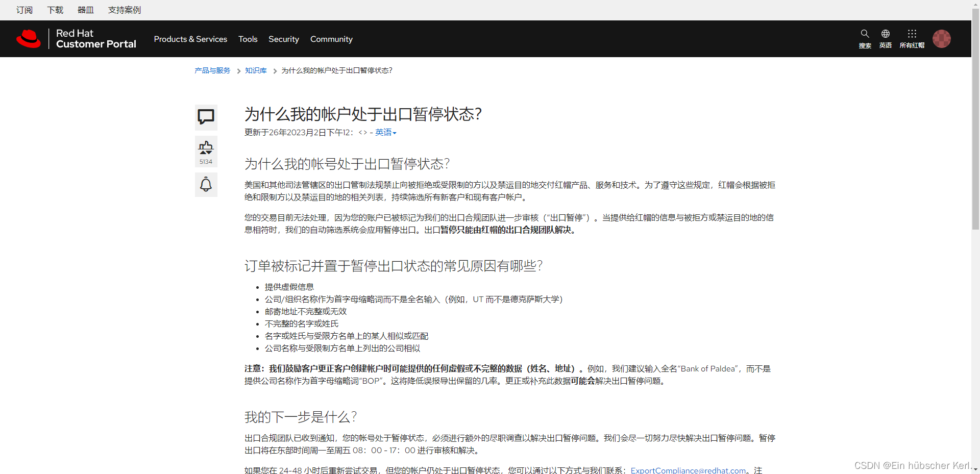Image resolution: width=980 pixels, height=474 pixels.
Task: Open the Tools menu
Action: pyautogui.click(x=248, y=39)
